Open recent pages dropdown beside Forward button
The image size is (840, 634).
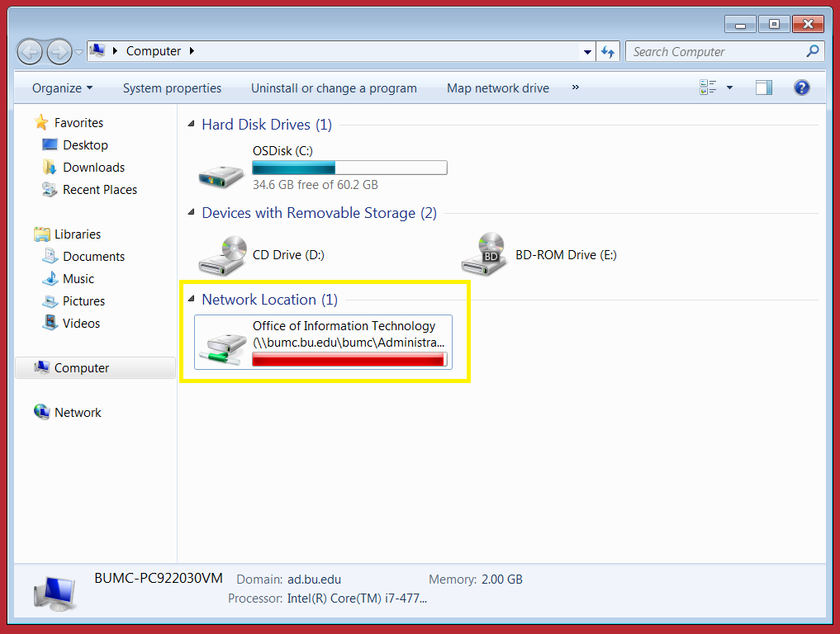[78, 52]
